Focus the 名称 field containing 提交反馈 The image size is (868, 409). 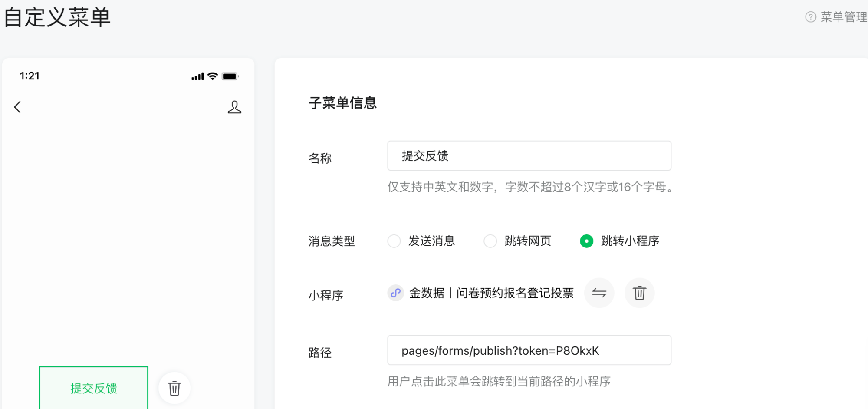tap(529, 156)
